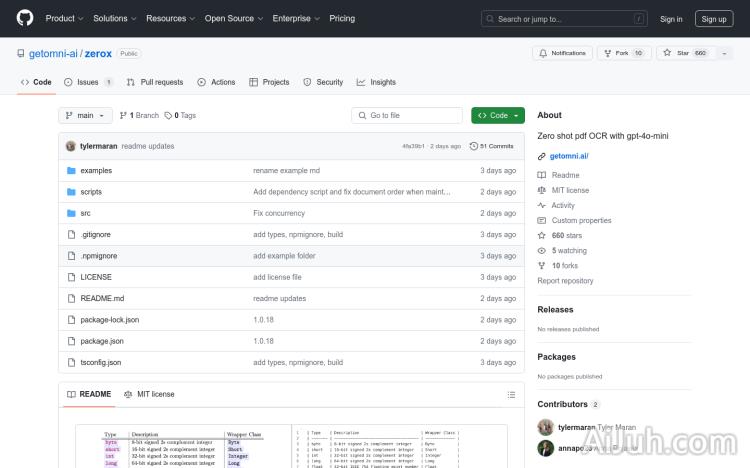Click the README.md file icon
Image resolution: width=750 pixels, height=468 pixels.
[x=71, y=298]
